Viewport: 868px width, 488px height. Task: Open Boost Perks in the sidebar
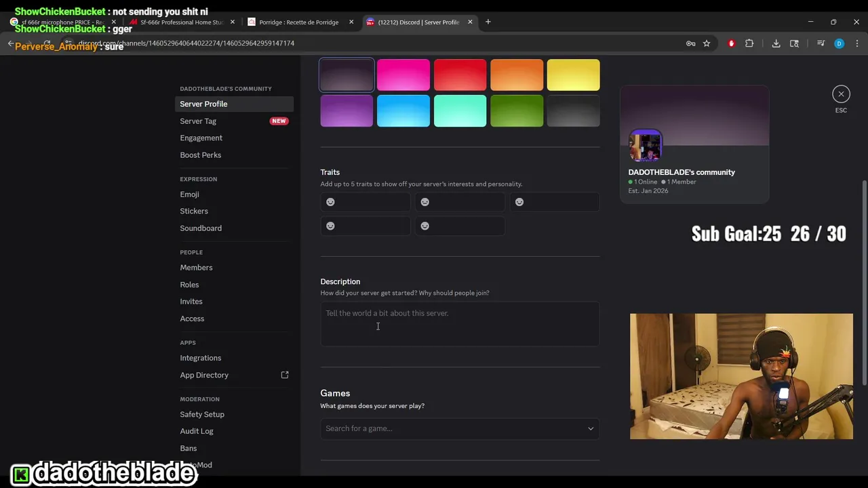point(234,155)
